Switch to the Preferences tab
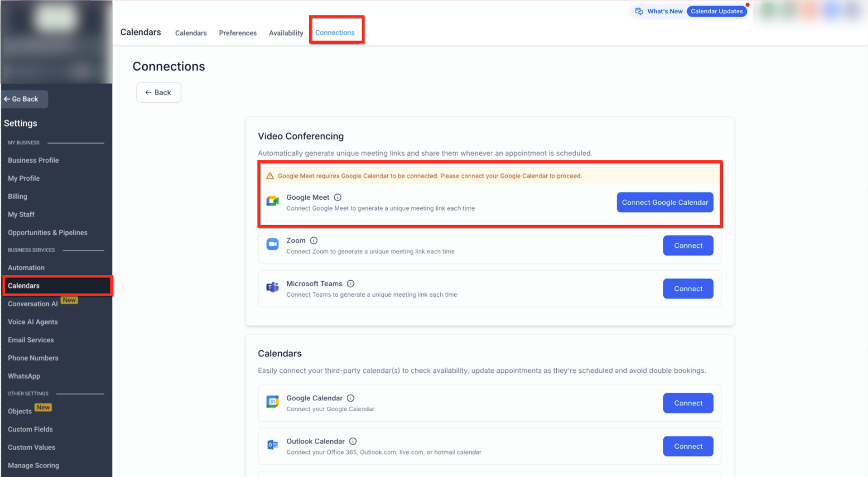The image size is (868, 477). [x=238, y=33]
